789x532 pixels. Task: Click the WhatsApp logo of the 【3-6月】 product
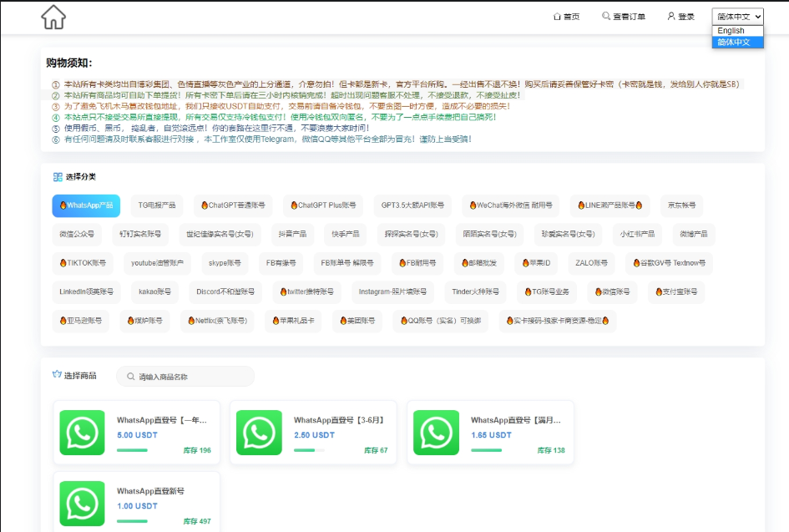coord(259,433)
